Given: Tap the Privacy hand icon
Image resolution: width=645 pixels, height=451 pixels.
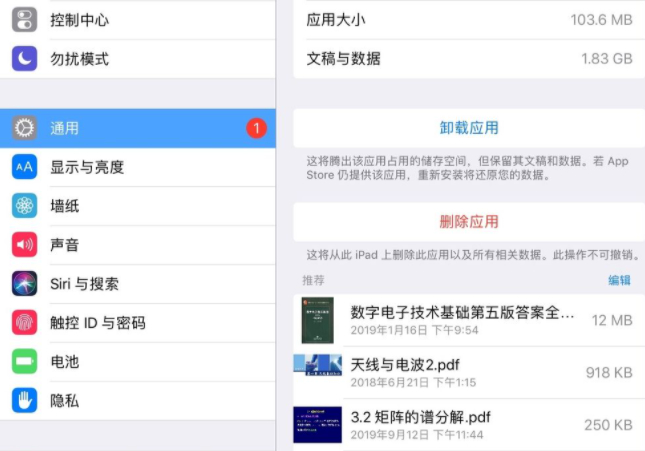Looking at the screenshot, I should [24, 400].
